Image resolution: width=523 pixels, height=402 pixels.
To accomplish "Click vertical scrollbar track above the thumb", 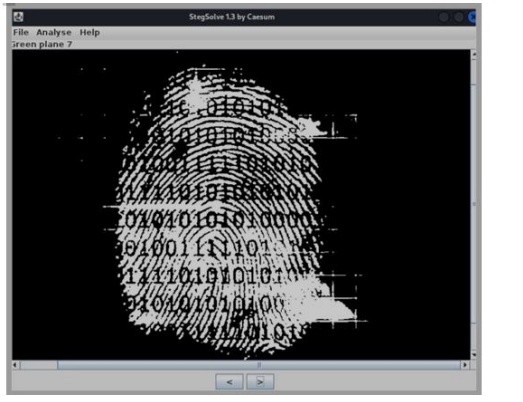I will [474, 72].
